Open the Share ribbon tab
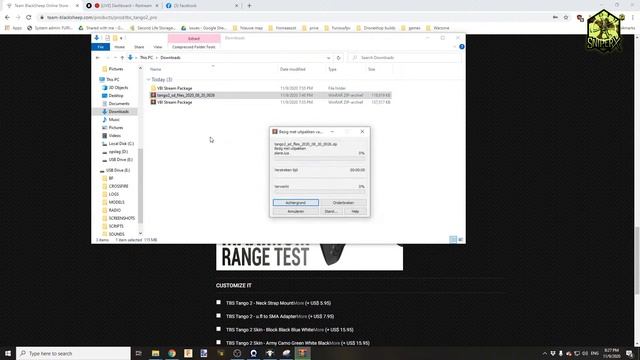The width and height of the screenshot is (640, 360). 139,47
